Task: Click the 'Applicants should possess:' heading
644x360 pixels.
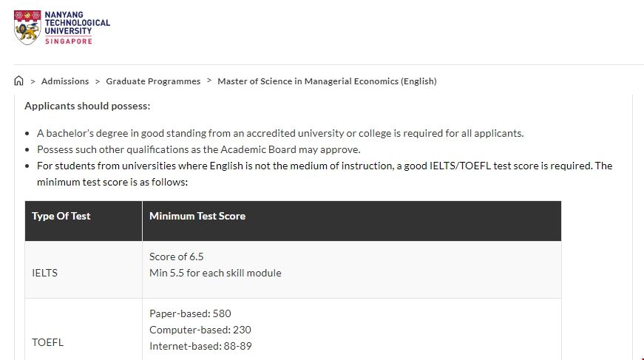Action: [x=87, y=106]
